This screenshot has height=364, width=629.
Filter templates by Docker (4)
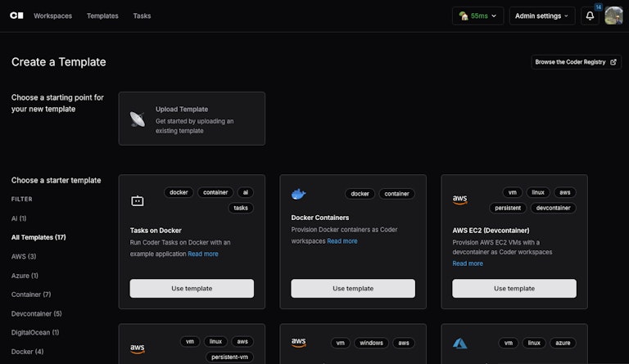tap(27, 352)
